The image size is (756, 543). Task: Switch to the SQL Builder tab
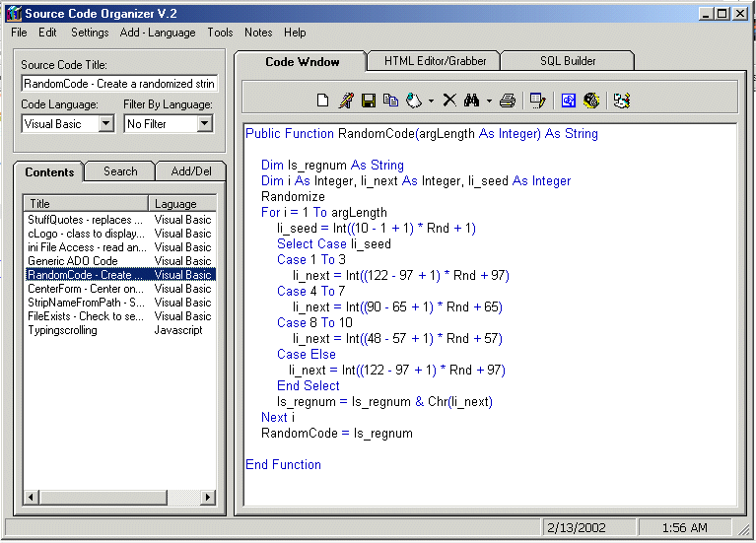(x=567, y=61)
